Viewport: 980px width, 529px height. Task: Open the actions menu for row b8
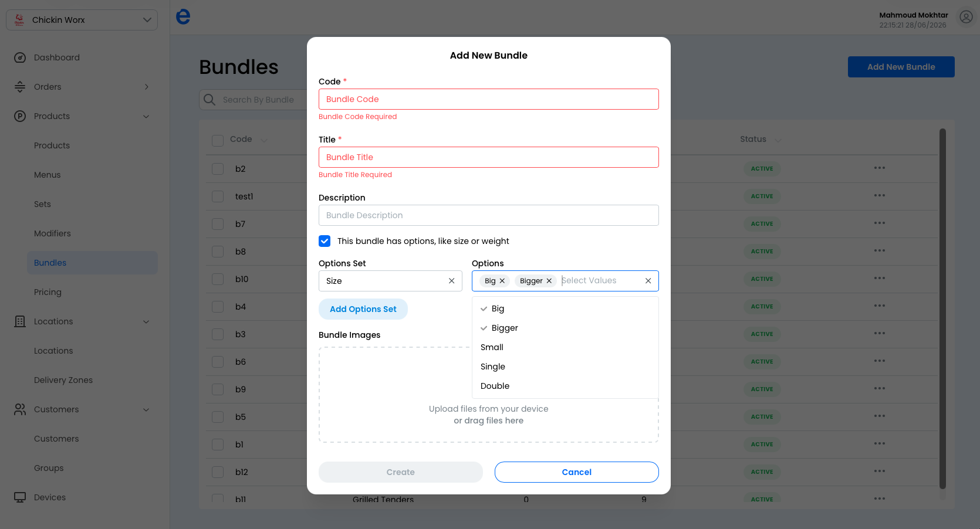[x=879, y=250]
